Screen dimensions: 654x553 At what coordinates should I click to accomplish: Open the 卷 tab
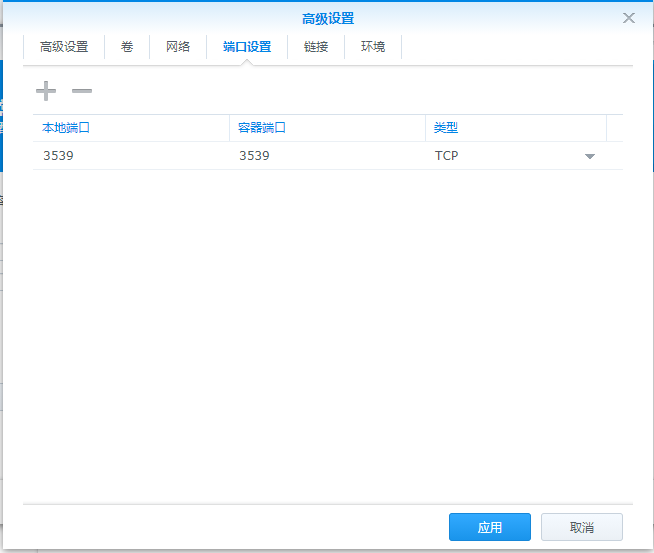[127, 47]
